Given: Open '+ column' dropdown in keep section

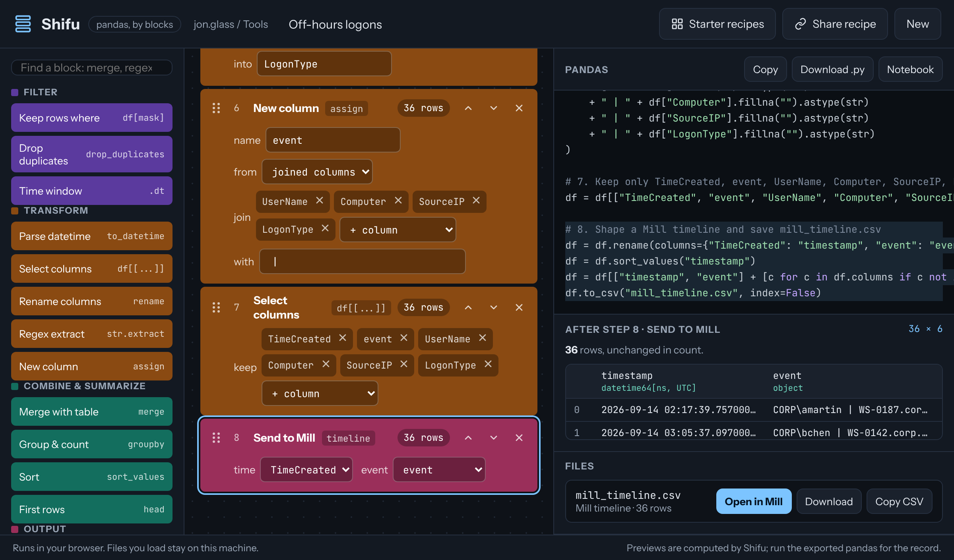Looking at the screenshot, I should pos(320,394).
